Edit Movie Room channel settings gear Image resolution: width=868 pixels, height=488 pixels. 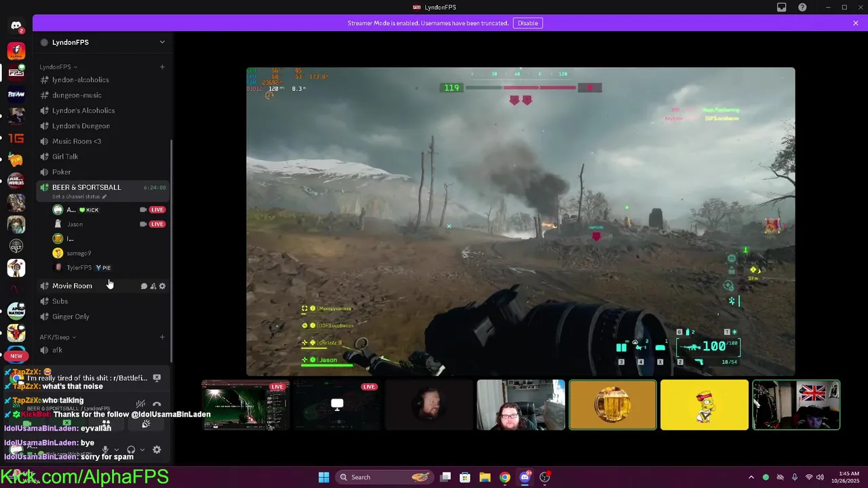(x=162, y=286)
